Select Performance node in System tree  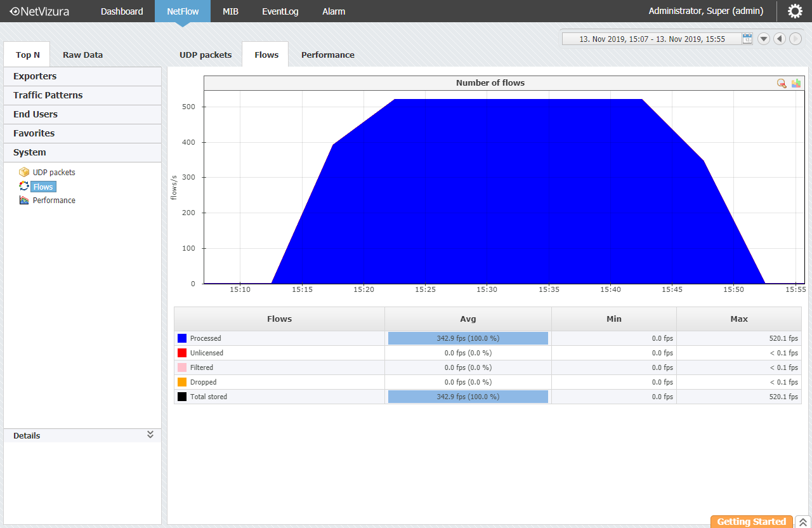tap(54, 200)
